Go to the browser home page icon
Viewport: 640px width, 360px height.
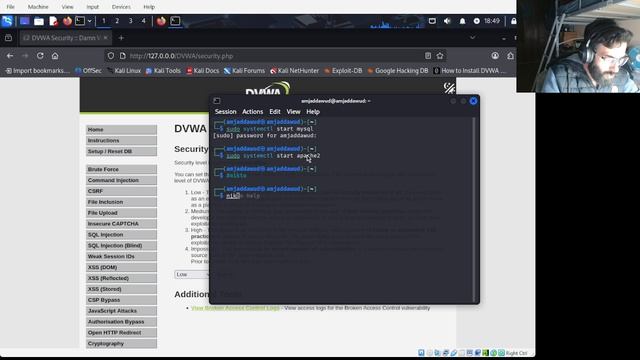55,56
